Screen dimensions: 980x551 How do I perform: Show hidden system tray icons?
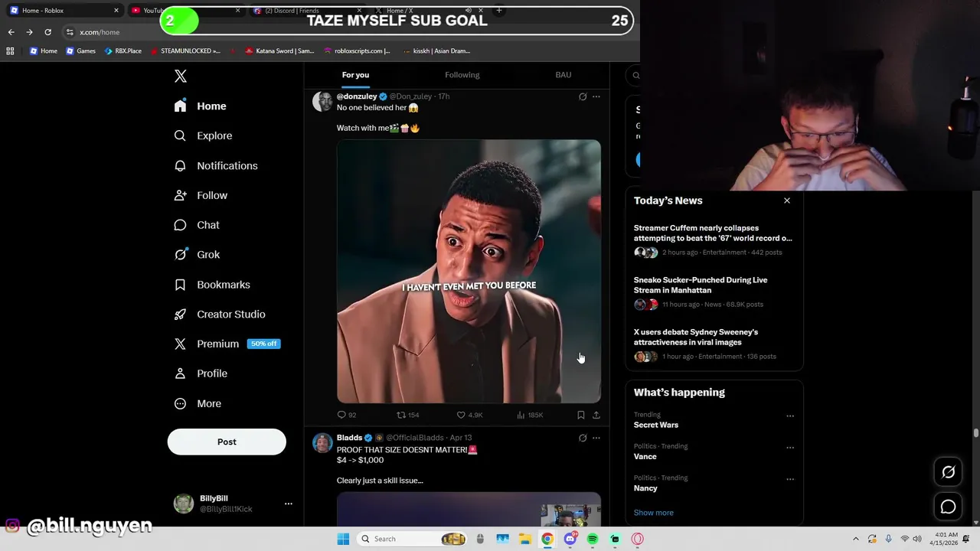tap(856, 539)
